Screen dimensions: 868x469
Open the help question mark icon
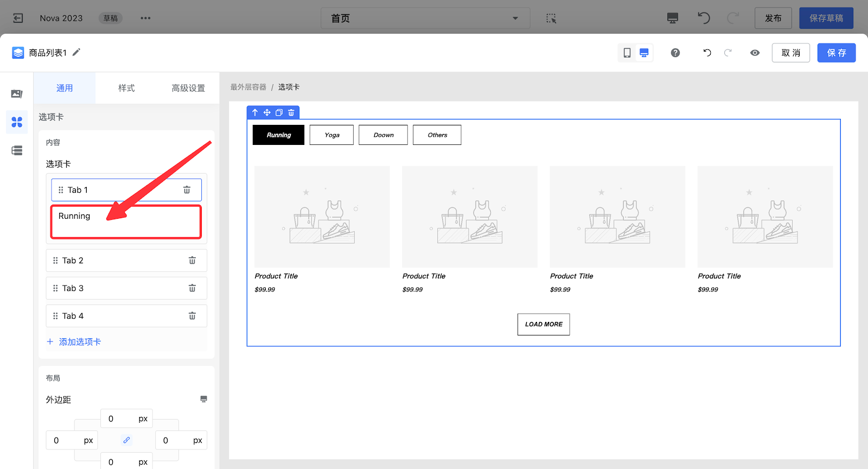click(675, 53)
